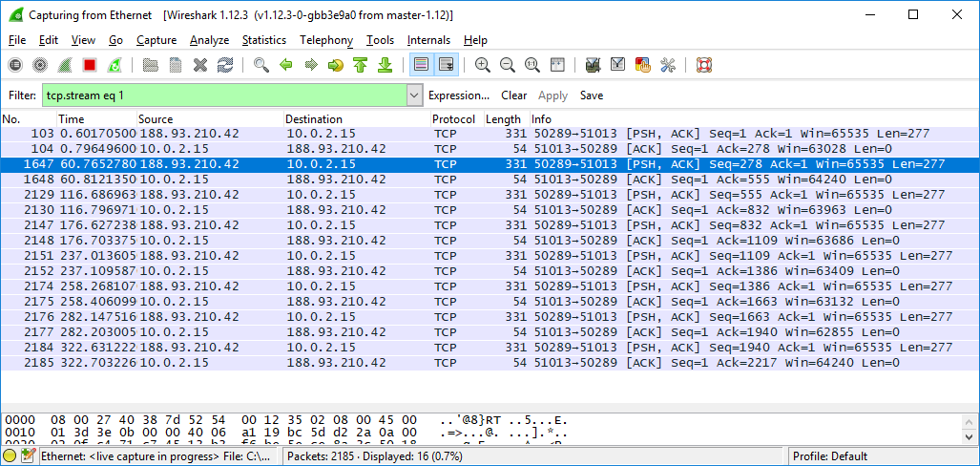Screen dimensions: 980x466
Task: Stop the running live capture
Action: click(x=90, y=64)
